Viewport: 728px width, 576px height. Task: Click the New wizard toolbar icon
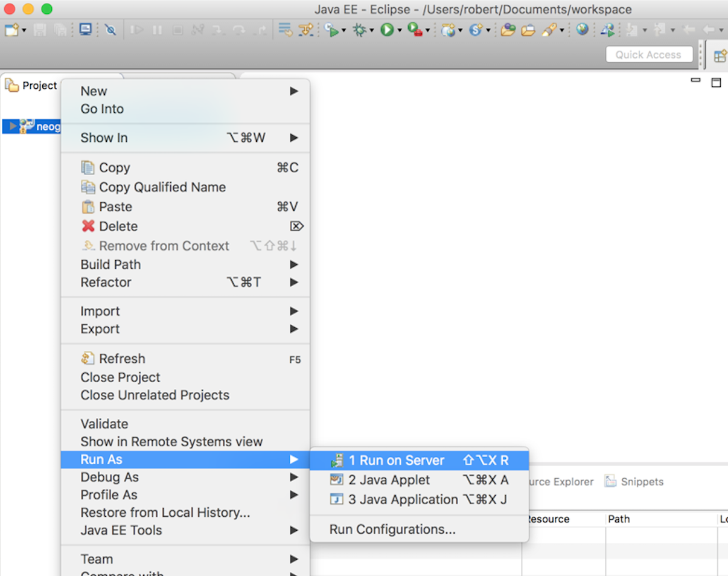point(11,30)
